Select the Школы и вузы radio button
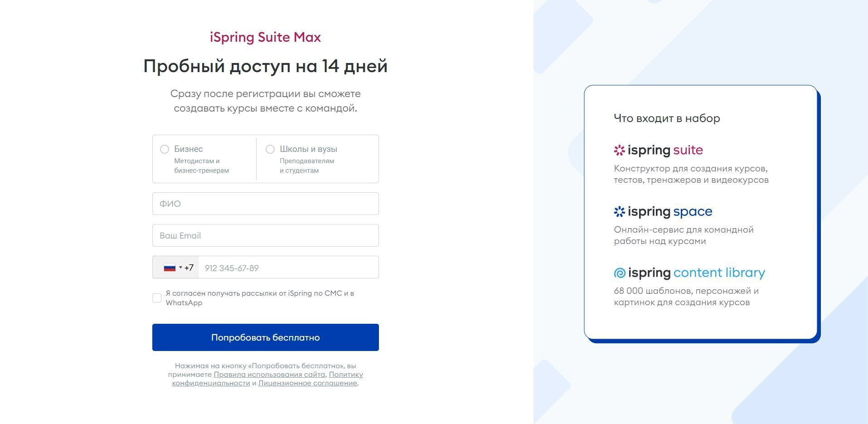 tap(270, 149)
